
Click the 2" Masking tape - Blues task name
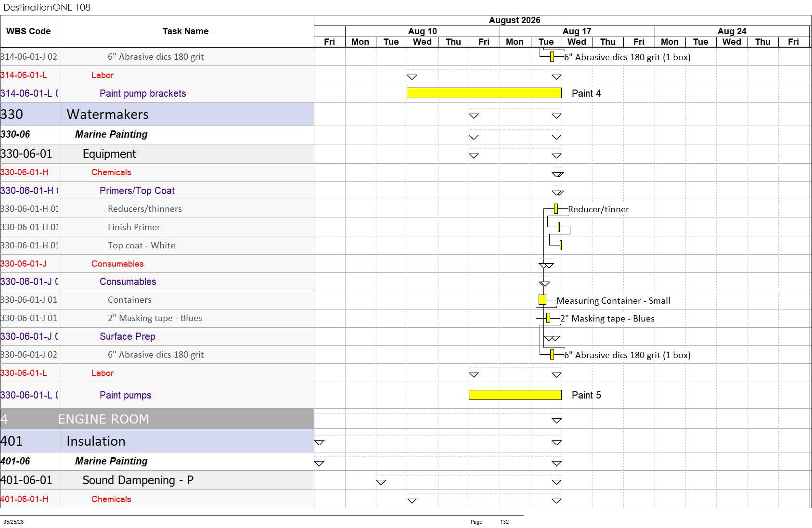pos(155,318)
